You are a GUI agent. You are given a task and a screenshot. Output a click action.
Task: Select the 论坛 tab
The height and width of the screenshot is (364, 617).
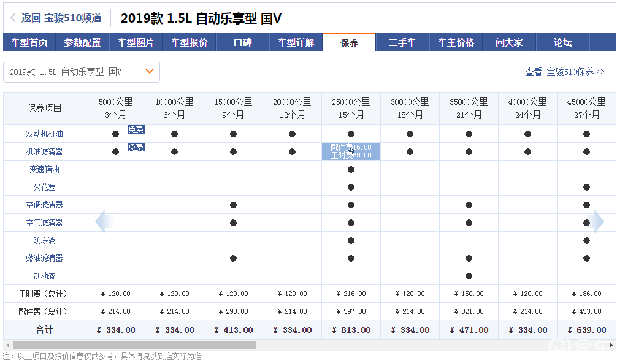pos(562,42)
